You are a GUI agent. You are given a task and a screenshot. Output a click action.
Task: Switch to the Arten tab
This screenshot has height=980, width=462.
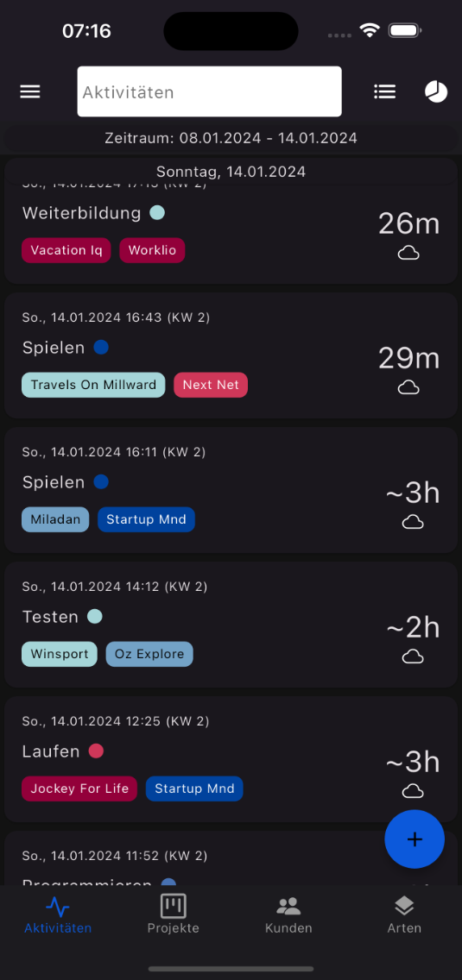coord(404,914)
